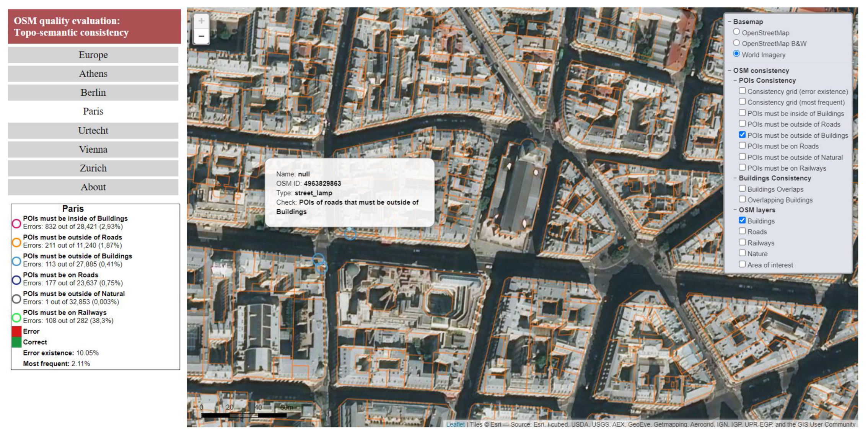Collapse the POIs Consistency group
Viewport: 868px width, 437px height.
pyautogui.click(x=735, y=80)
